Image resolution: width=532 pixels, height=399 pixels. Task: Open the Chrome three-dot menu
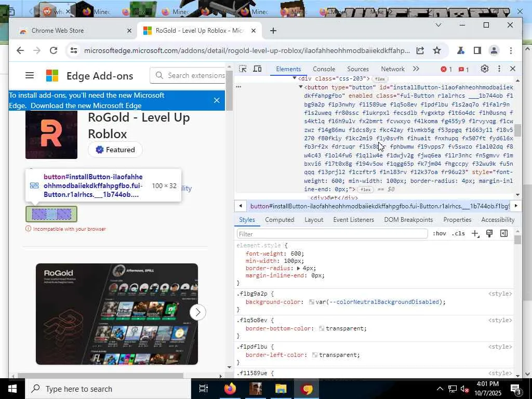click(x=511, y=50)
